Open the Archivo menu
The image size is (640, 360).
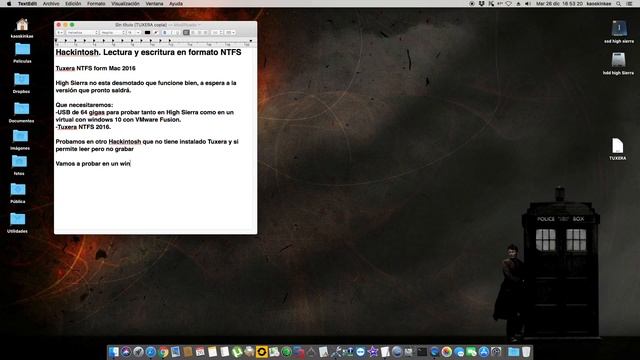point(51,4)
